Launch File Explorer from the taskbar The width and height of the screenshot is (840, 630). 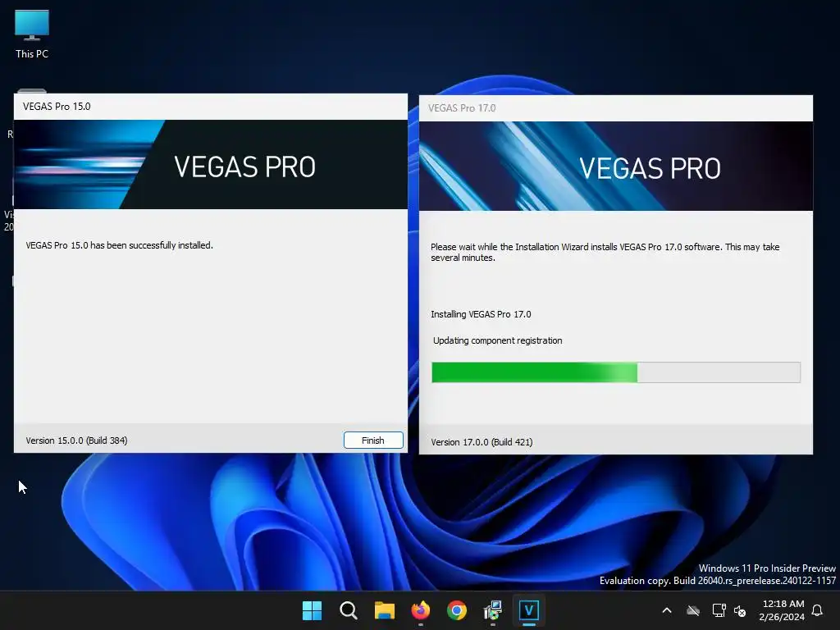tap(385, 610)
